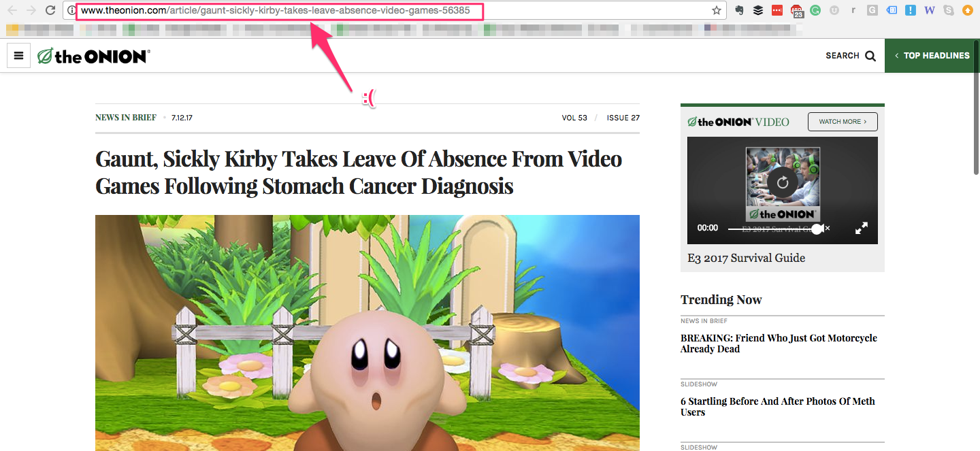Click the Trending Now heading

pyautogui.click(x=721, y=300)
